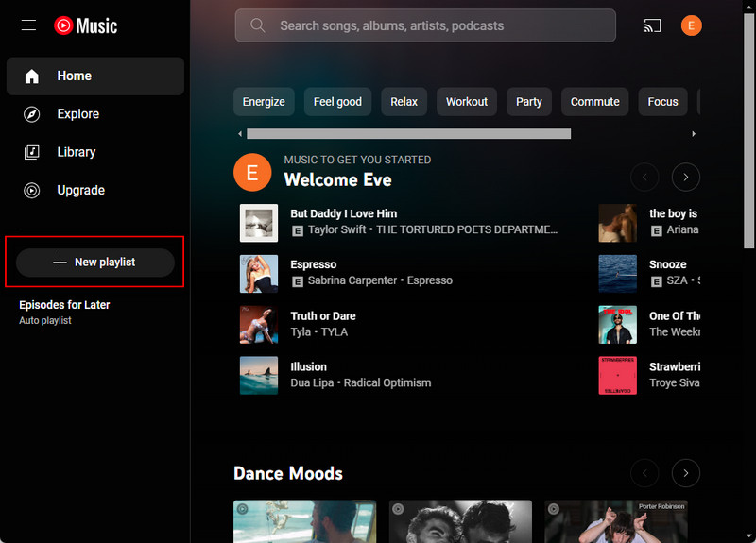
Task: Open the Illusion song title
Action: pos(309,366)
